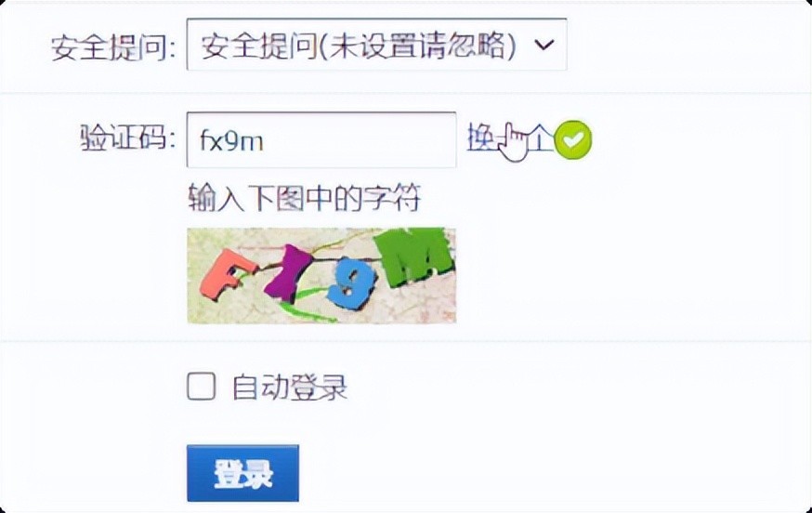The height and width of the screenshot is (513, 812).
Task: Click the 换 character of refresh link
Action: [x=481, y=138]
